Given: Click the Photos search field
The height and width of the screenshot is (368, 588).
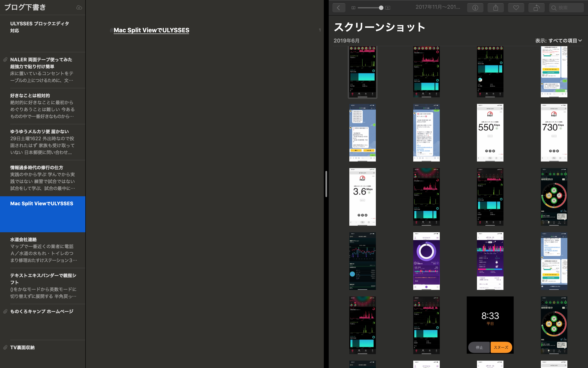Looking at the screenshot, I should pyautogui.click(x=566, y=8).
